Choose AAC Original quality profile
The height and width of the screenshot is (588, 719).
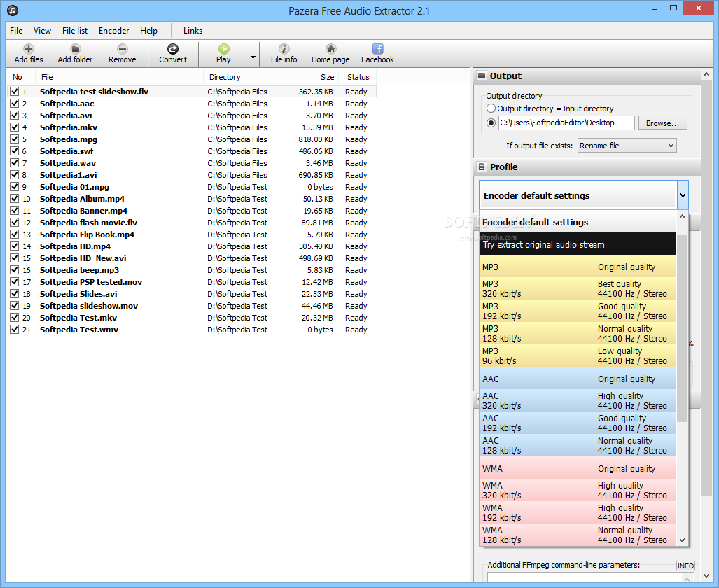578,379
